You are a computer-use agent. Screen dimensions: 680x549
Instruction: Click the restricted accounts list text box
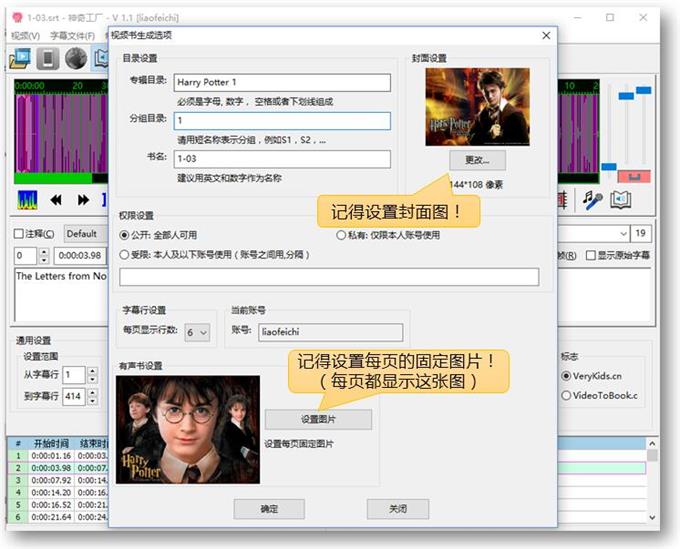click(329, 277)
